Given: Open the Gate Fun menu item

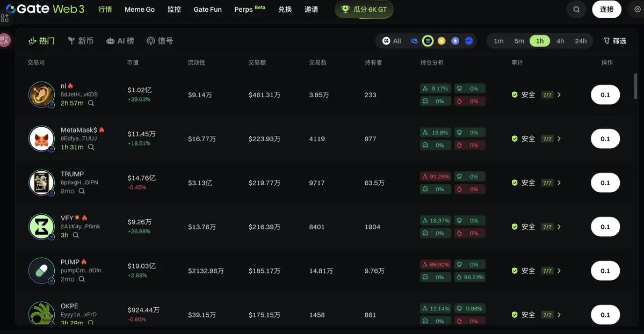Looking at the screenshot, I should click(207, 9).
